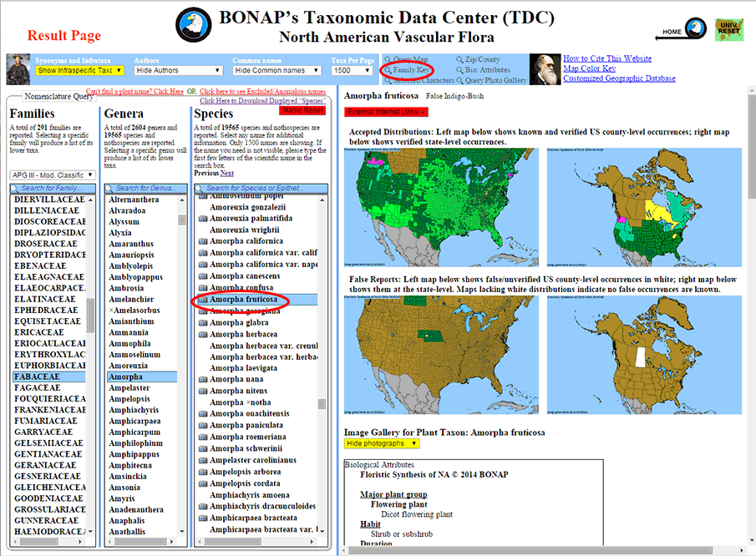The image size is (756, 556).
Task: Click the accepted state-level North America map
Action: click(x=644, y=207)
